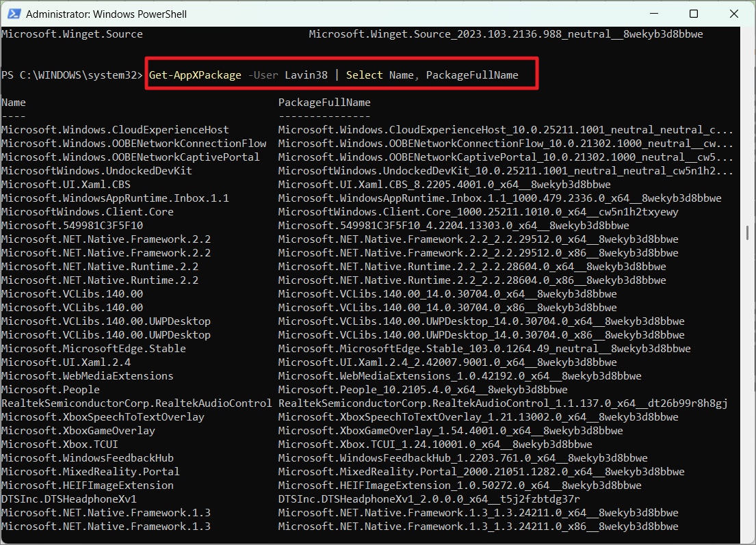756x545 pixels.
Task: Select name DTSInc.DTSHeadphoneXv1
Action: (x=69, y=499)
